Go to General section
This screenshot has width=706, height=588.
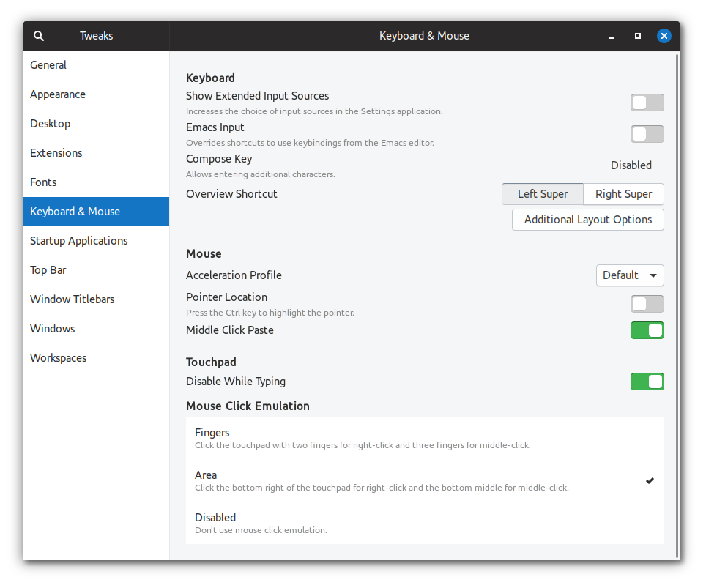96,65
